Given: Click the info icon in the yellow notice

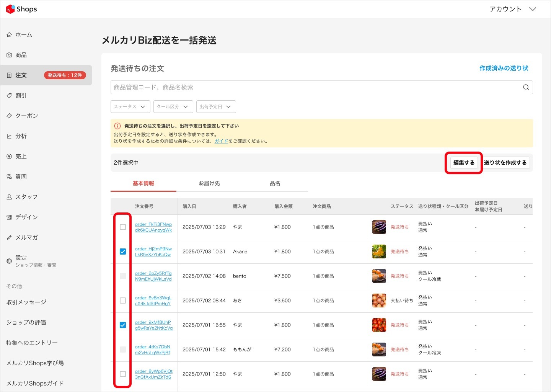Looking at the screenshot, I should point(117,126).
